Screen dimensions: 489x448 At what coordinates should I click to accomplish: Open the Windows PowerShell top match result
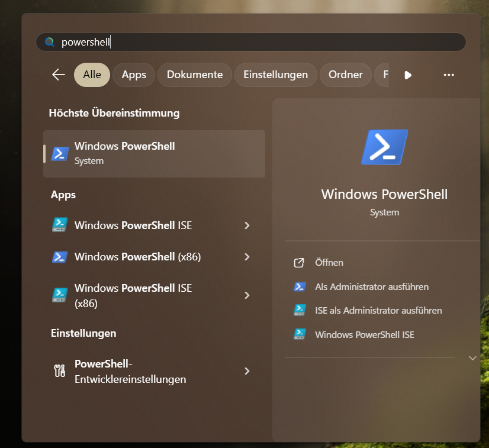point(154,154)
